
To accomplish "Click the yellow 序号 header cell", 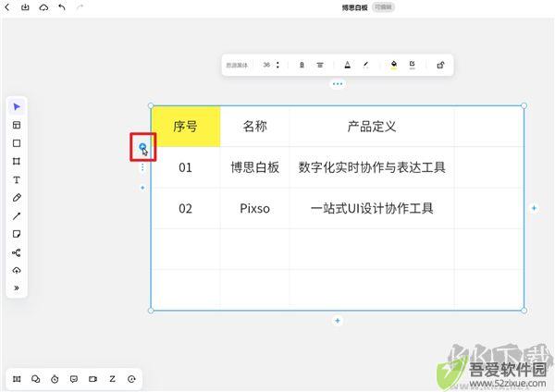I will [x=186, y=127].
